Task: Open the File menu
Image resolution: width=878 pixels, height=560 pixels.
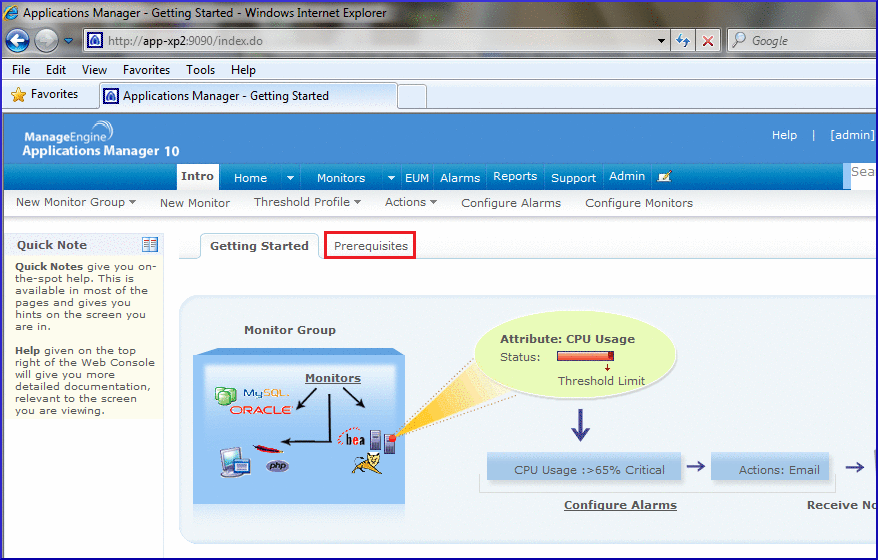Action: [x=21, y=70]
